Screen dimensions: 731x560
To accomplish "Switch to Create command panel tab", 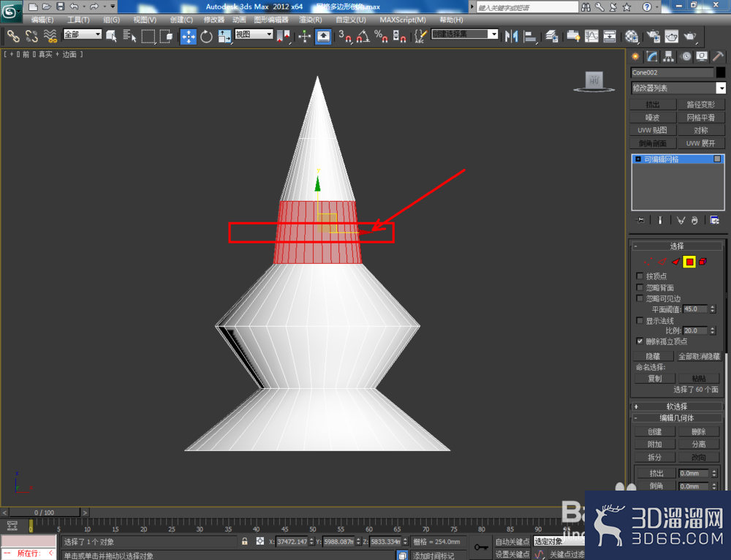I will coord(635,57).
